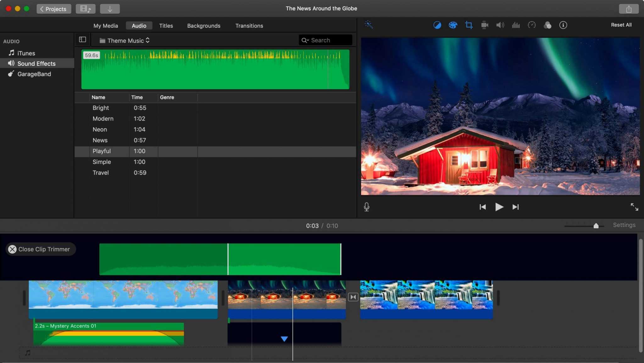Click the blue playhead marker triangle
Image resolution: width=644 pixels, height=363 pixels.
point(284,339)
